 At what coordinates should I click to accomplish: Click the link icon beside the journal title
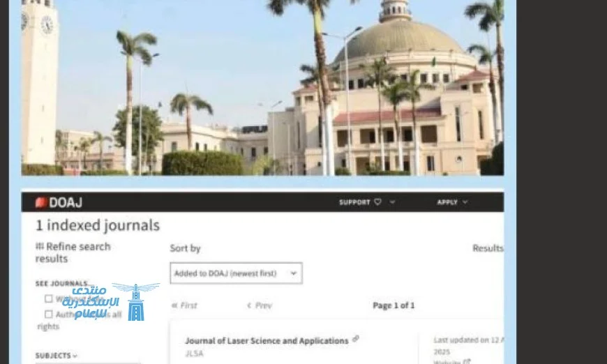(x=356, y=339)
